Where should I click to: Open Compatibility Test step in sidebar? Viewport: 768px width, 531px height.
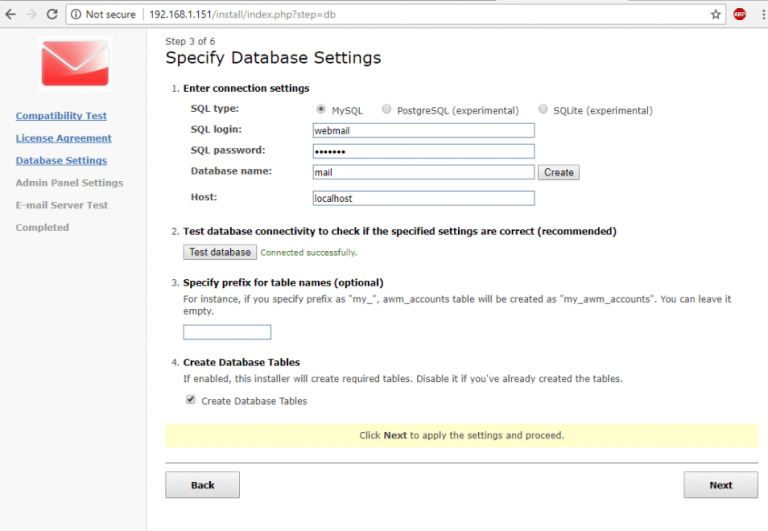point(61,116)
